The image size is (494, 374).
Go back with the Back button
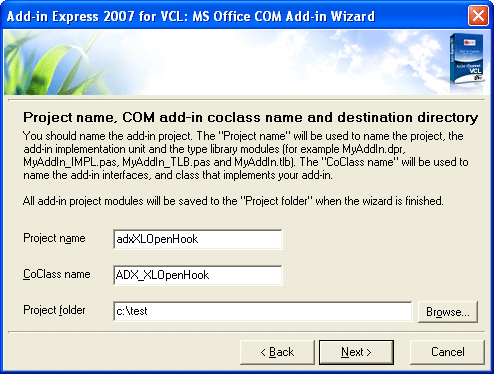click(277, 352)
